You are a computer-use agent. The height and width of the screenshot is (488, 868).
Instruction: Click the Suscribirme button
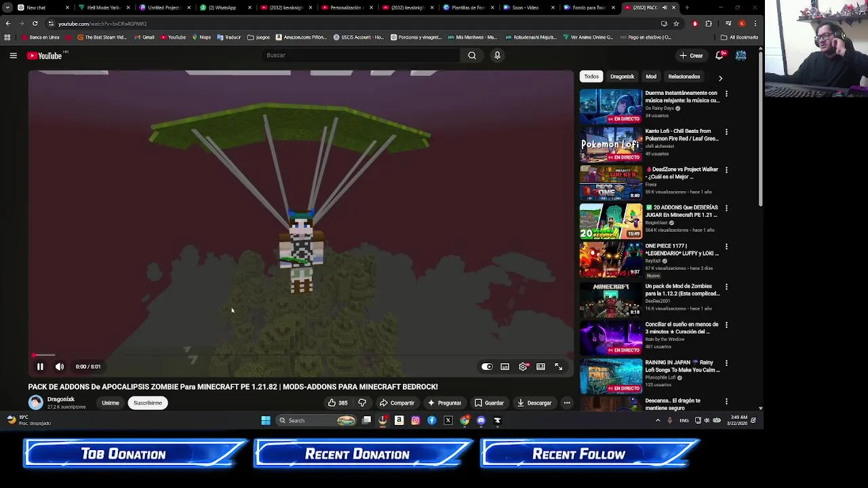tap(148, 403)
